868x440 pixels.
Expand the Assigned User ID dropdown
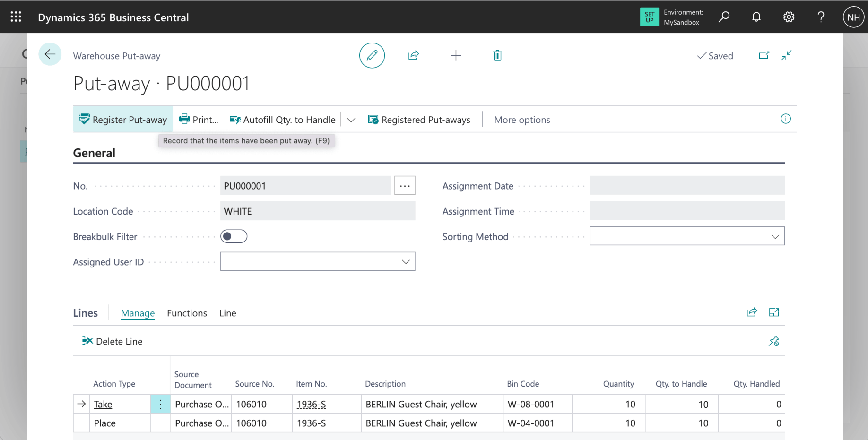pos(405,262)
